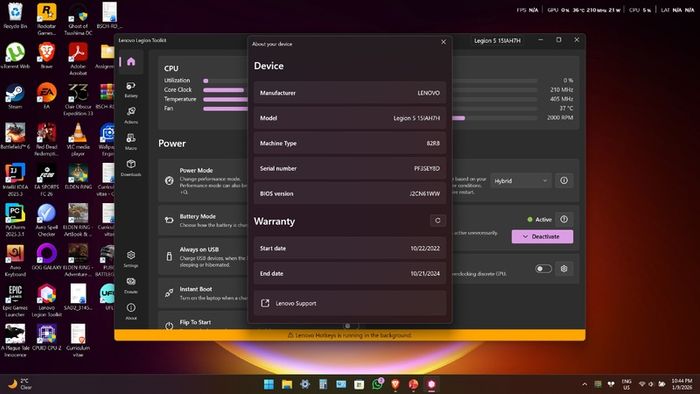Image resolution: width=700 pixels, height=394 pixels.
Task: Open the Donate page in the sidebar
Action: (131, 286)
